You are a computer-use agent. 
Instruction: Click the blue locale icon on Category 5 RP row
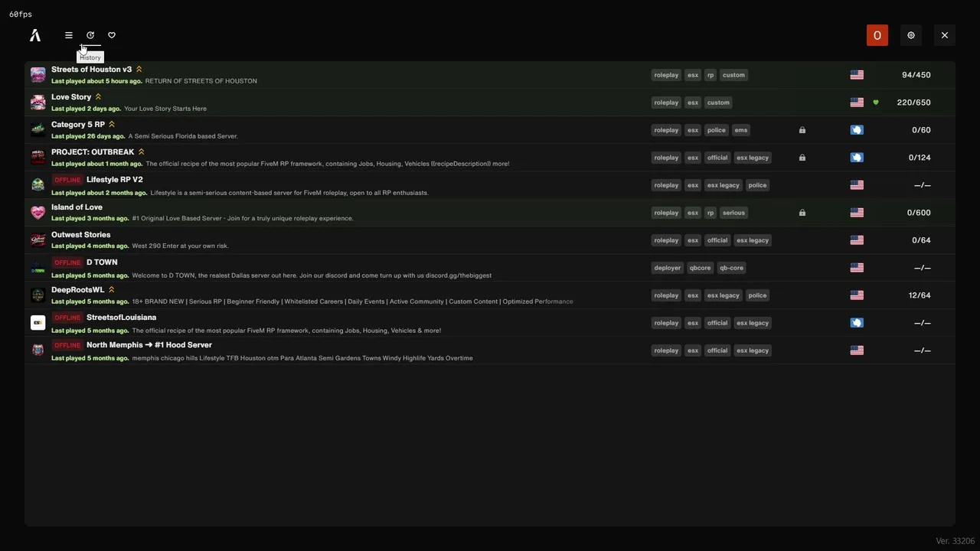[x=857, y=130]
